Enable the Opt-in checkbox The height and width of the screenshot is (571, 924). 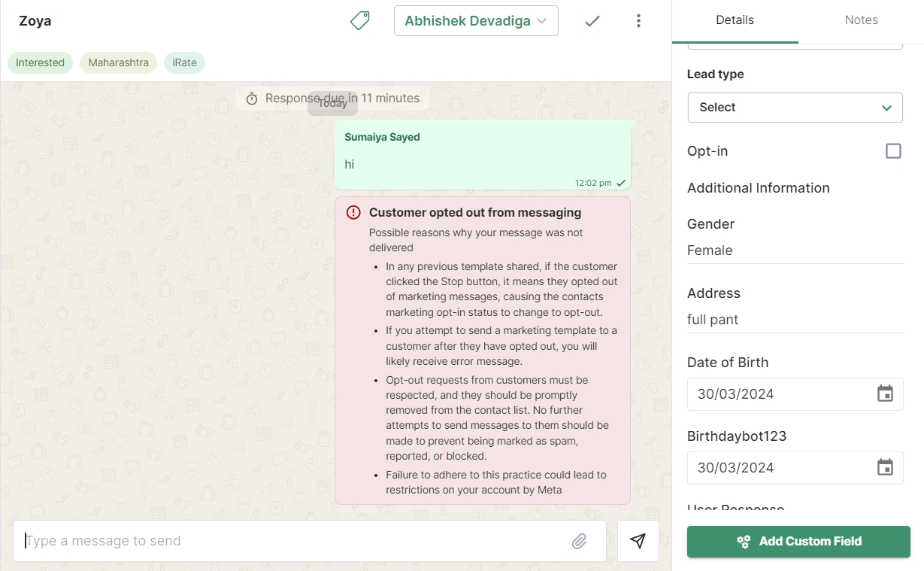click(893, 151)
